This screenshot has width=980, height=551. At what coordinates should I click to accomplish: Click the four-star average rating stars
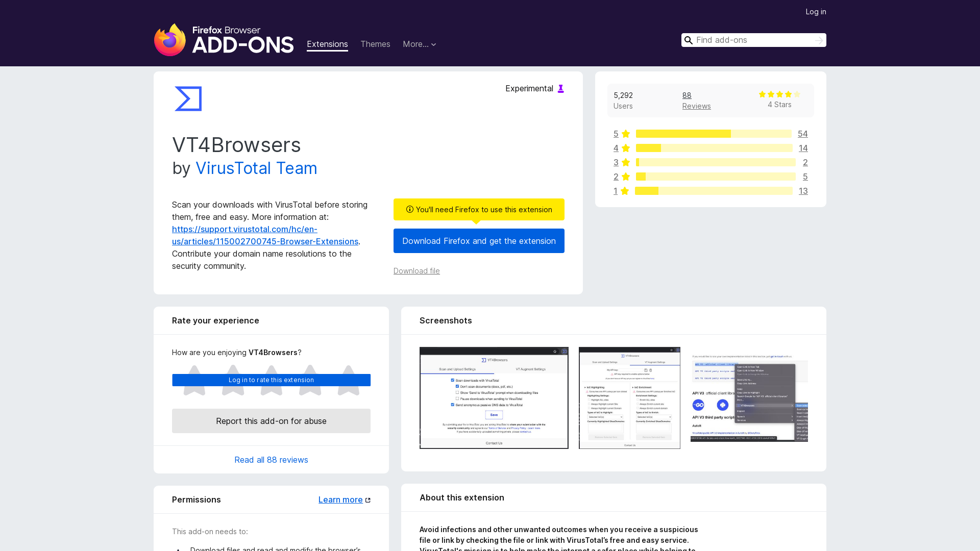(779, 94)
